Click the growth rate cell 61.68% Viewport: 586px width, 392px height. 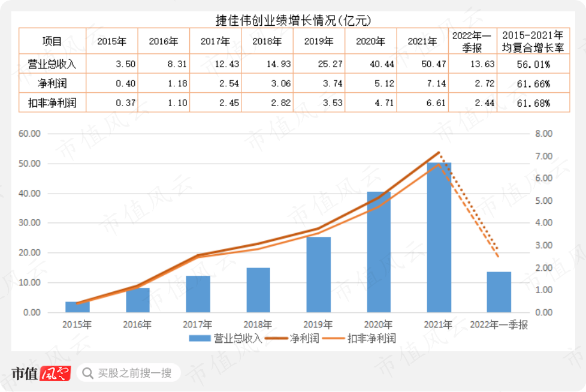coord(533,103)
